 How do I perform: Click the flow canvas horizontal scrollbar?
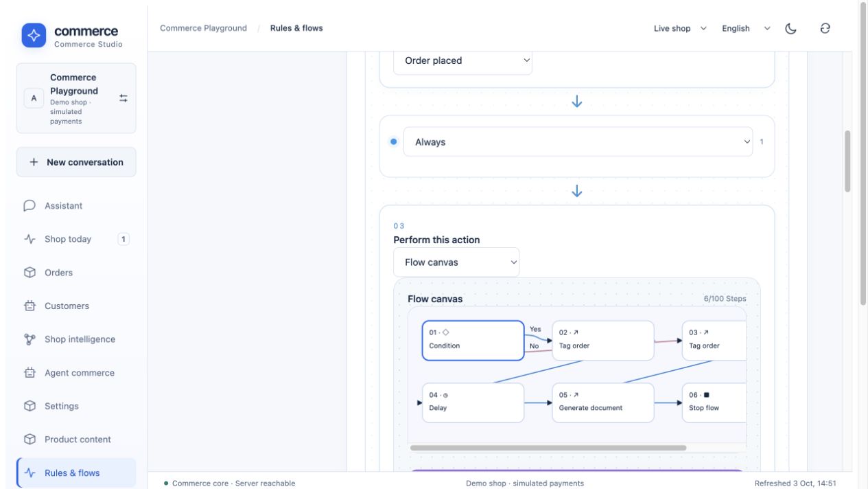point(548,448)
